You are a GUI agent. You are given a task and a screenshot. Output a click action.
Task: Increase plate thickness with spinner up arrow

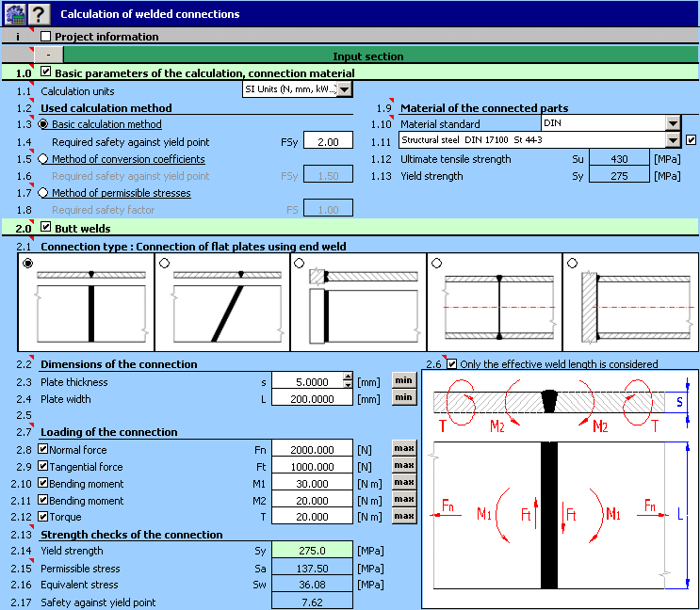pos(348,377)
